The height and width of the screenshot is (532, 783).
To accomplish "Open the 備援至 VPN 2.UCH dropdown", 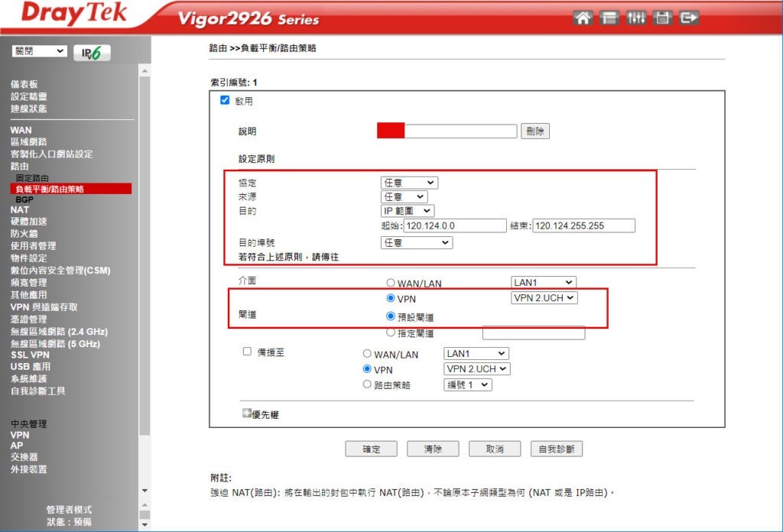I will (x=477, y=368).
